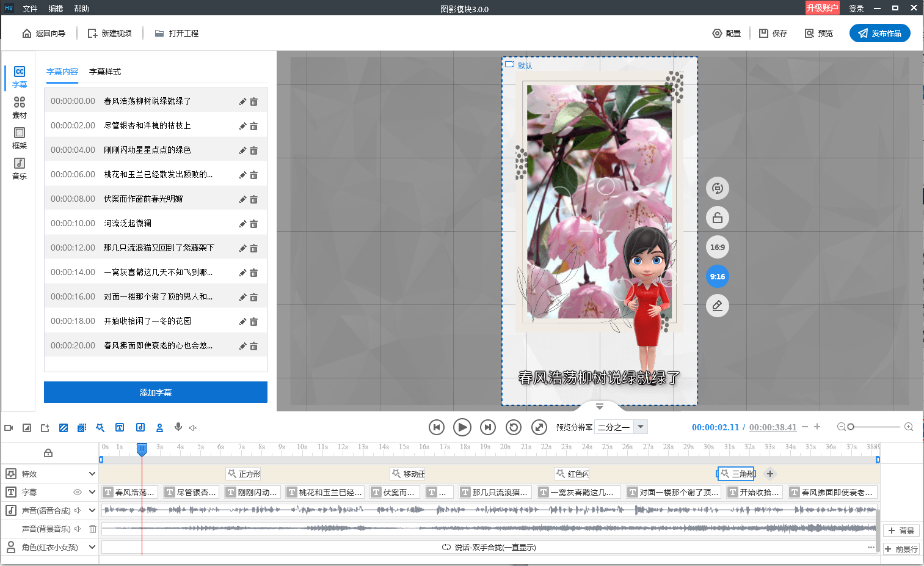Screen dimensions: 924x566
Task: Click the 配置 settings button
Action: point(727,33)
